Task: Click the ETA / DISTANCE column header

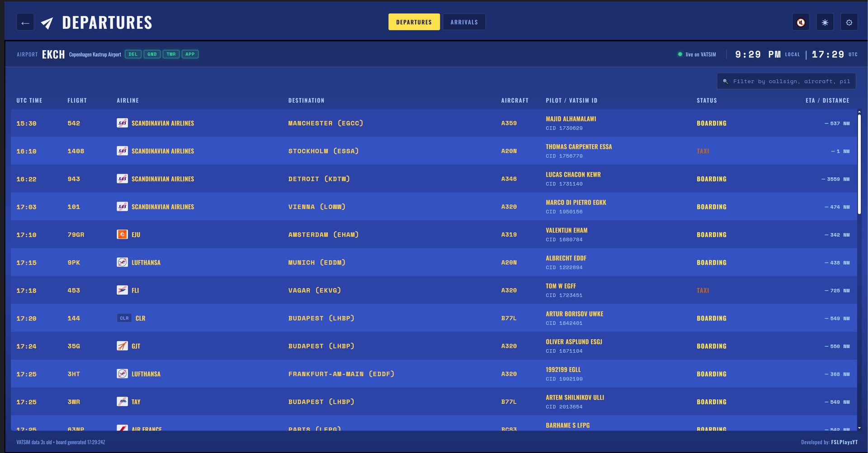Action: pyautogui.click(x=827, y=100)
